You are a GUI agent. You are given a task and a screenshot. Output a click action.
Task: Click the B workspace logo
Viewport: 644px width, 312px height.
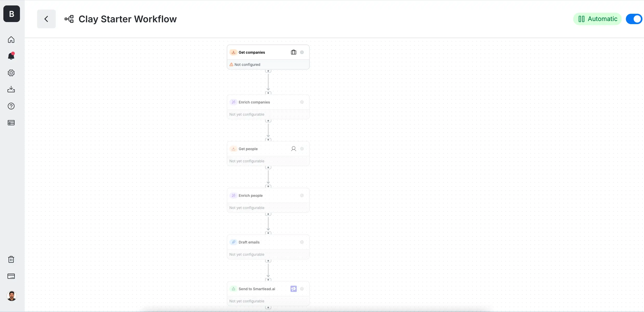click(12, 14)
